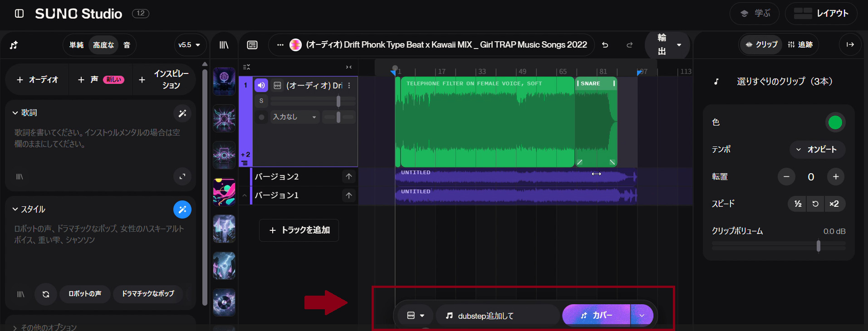Click the 学ぶ button

coord(755,14)
